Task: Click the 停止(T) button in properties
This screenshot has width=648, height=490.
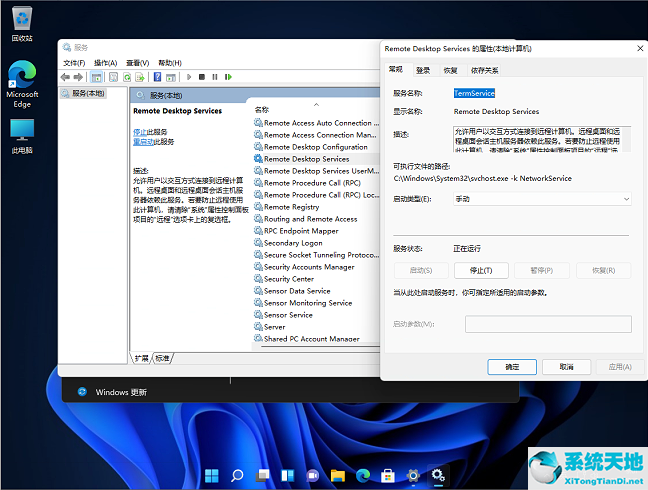Action: 481,270
